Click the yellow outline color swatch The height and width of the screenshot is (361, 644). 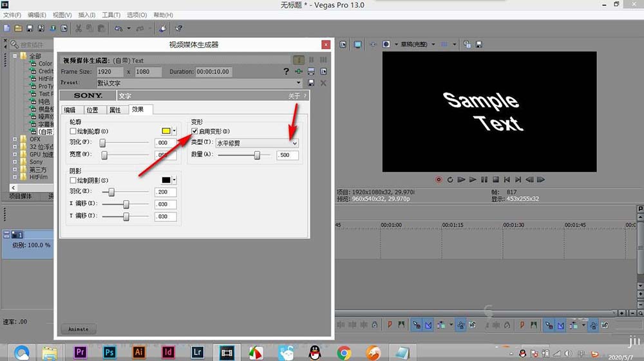166,131
